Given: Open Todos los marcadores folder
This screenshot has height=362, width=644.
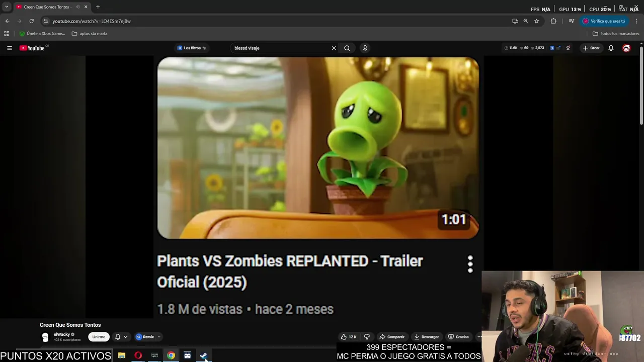Looking at the screenshot, I should point(616,34).
